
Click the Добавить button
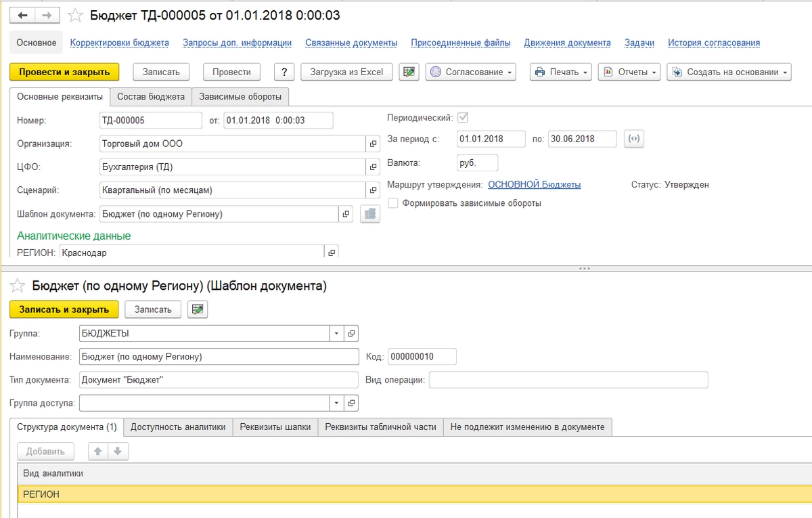click(x=45, y=451)
